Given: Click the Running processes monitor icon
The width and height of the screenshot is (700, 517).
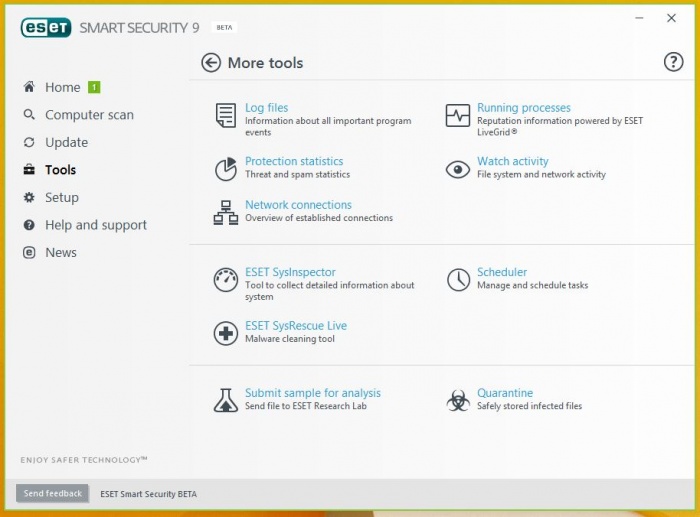Looking at the screenshot, I should 458,116.
